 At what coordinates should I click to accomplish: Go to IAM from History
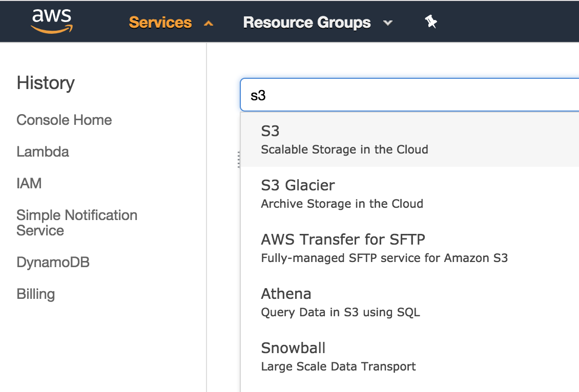click(29, 183)
